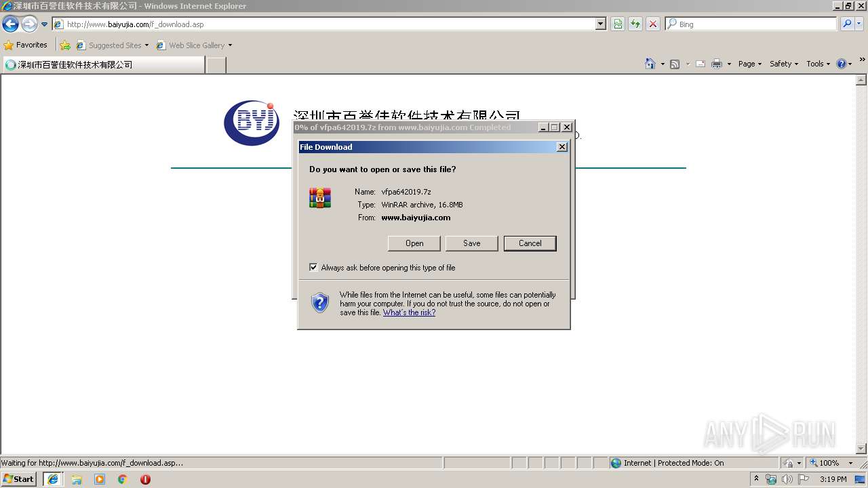Click the Add to Favorites Bar icon
Image resolution: width=868 pixels, height=488 pixels.
(x=65, y=45)
